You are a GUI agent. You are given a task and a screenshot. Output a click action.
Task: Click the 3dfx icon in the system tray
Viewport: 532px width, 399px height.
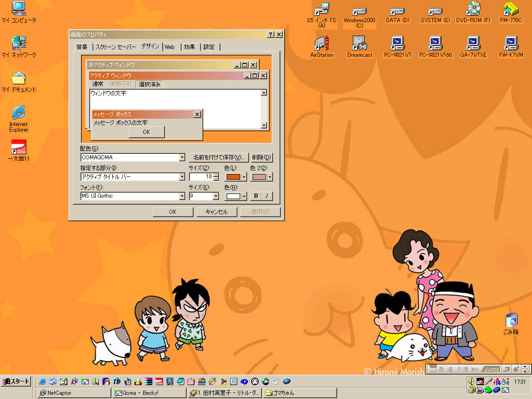click(x=480, y=381)
